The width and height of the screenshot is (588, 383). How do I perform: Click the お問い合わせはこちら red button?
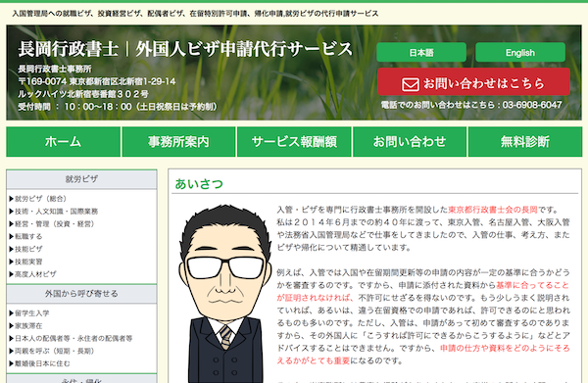473,82
